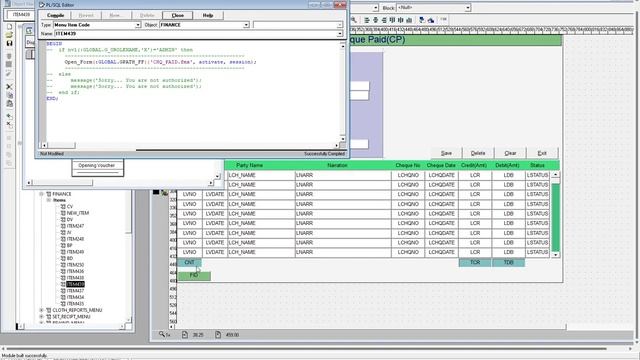Select ITEM435 in the navigator tree
The width and height of the screenshot is (640, 360).
coord(76,304)
